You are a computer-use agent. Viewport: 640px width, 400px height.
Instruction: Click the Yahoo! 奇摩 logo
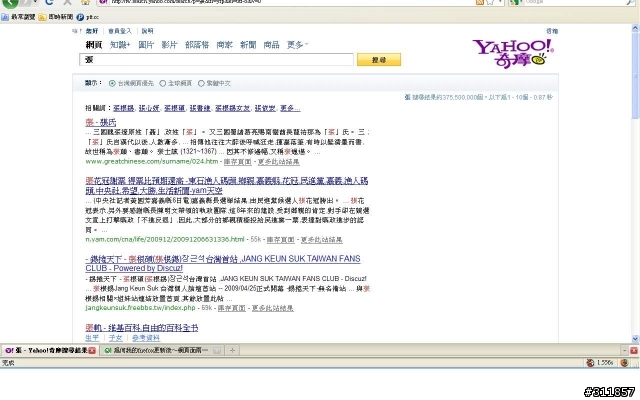coord(513,53)
